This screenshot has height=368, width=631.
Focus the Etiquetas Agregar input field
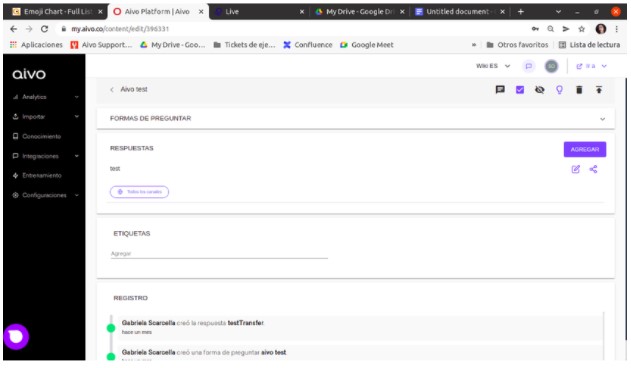click(219, 254)
